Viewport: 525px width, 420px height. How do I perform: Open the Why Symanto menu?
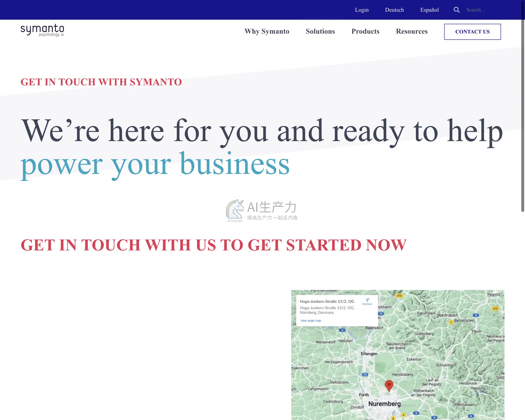pyautogui.click(x=267, y=31)
